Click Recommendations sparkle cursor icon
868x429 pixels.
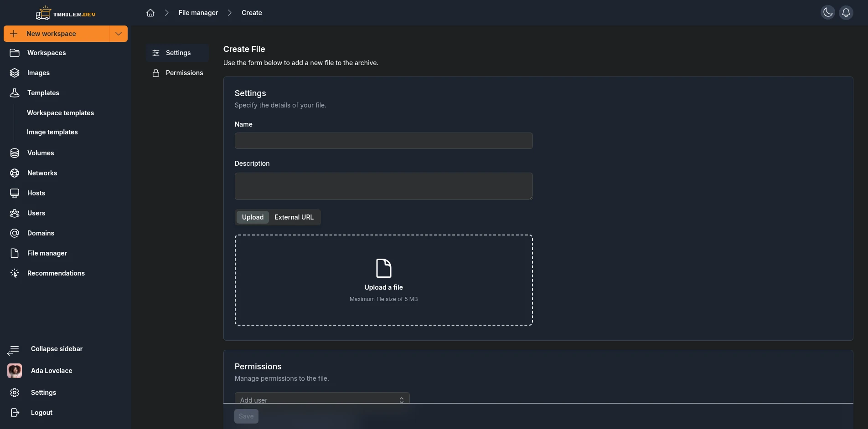15,273
